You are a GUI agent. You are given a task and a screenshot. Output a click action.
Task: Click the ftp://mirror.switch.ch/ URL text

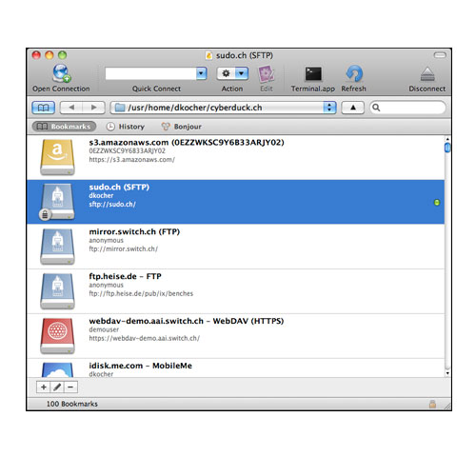(x=124, y=248)
